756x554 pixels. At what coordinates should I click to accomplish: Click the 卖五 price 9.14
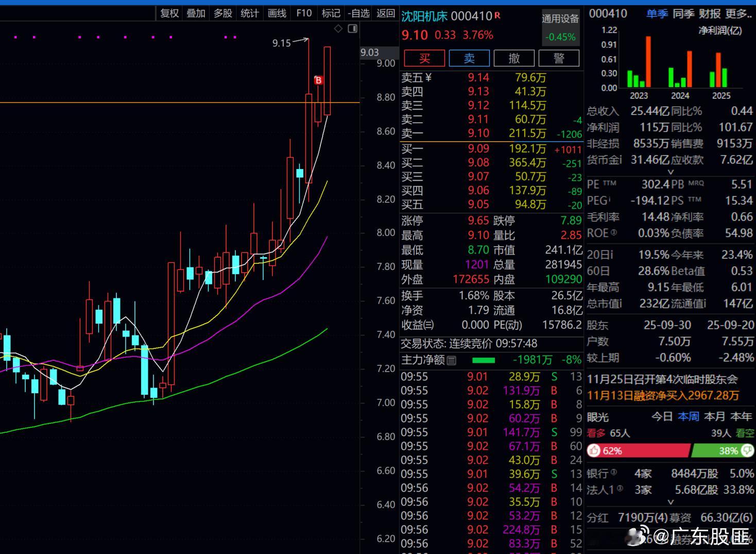pos(478,77)
